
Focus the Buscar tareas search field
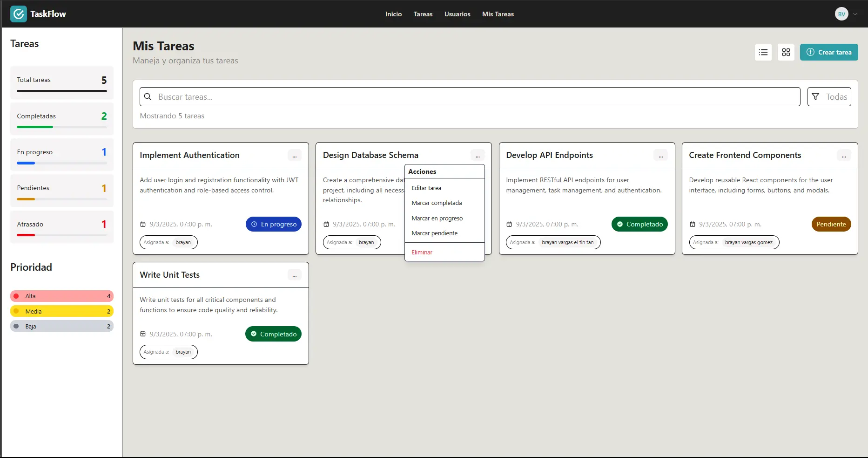point(470,97)
